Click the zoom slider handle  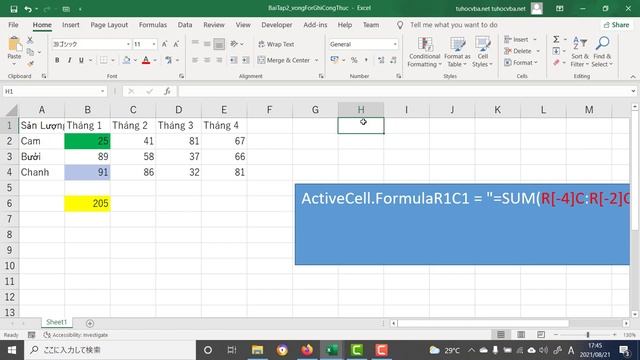coord(588,335)
